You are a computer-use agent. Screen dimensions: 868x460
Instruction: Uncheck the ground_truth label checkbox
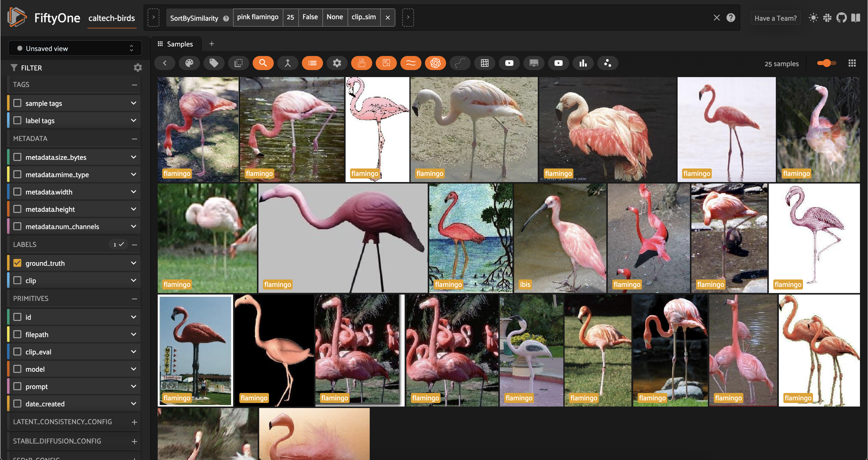(17, 263)
